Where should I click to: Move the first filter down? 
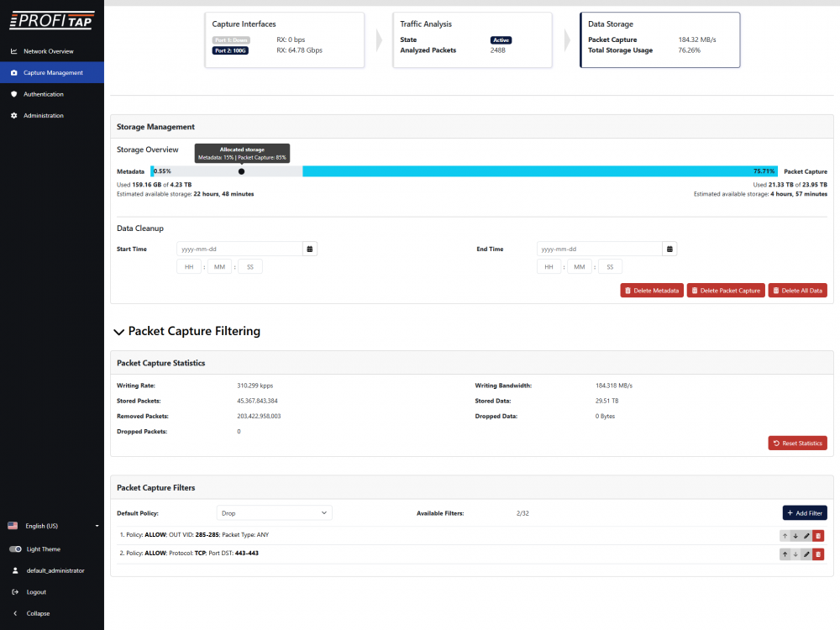(x=795, y=535)
